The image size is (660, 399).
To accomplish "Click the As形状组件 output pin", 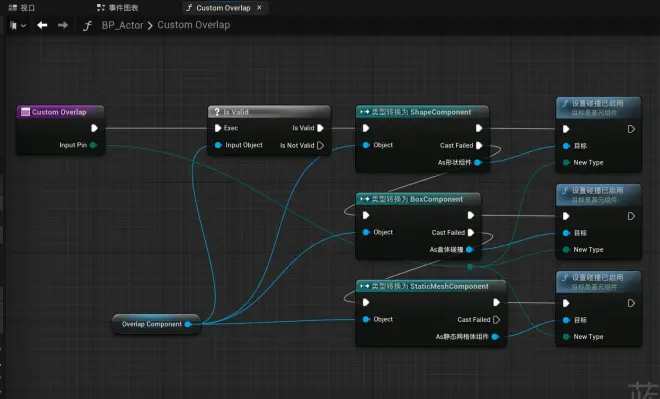I will 478,162.
